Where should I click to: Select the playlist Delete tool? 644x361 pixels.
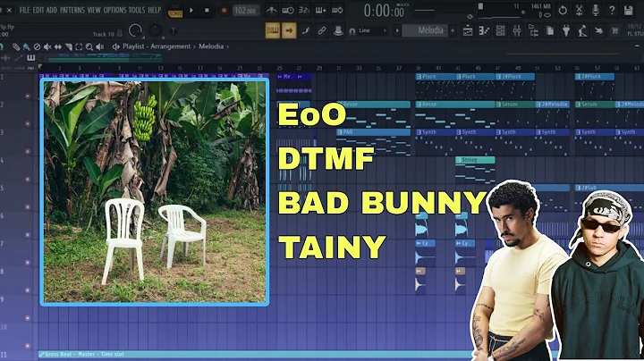pos(37,46)
